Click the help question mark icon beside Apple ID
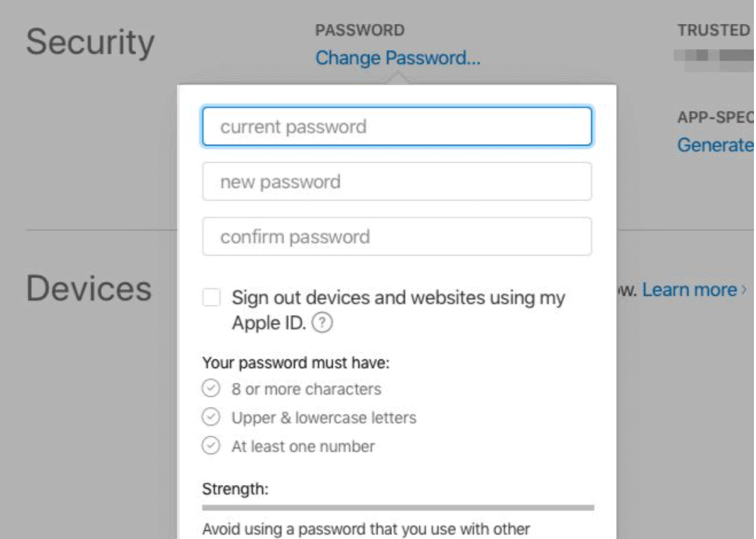The width and height of the screenshot is (756, 539). click(322, 322)
